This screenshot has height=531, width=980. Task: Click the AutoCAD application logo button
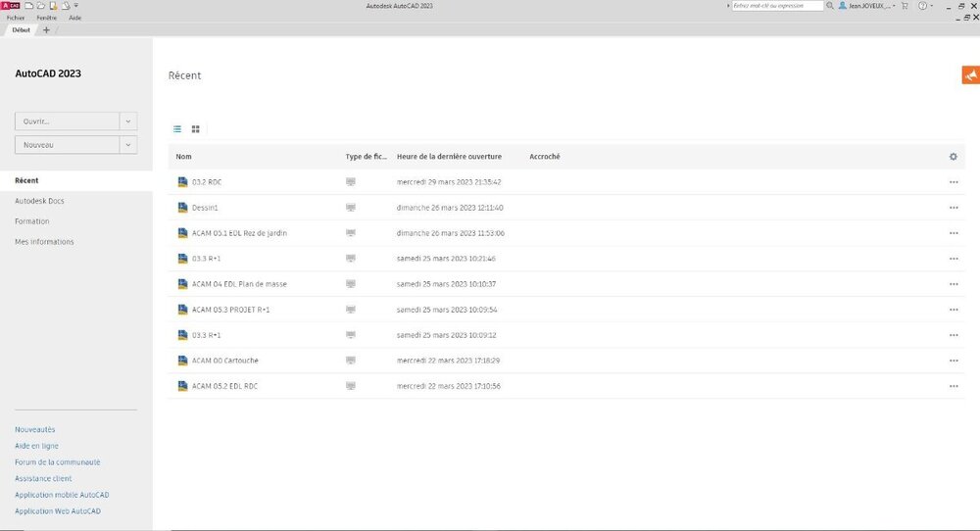coord(11,6)
